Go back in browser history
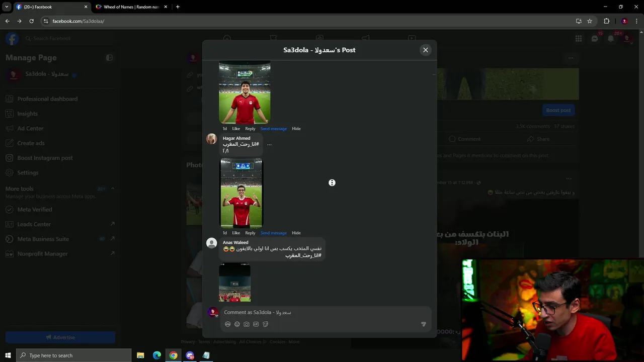This screenshot has width=644, height=362. (x=7, y=21)
